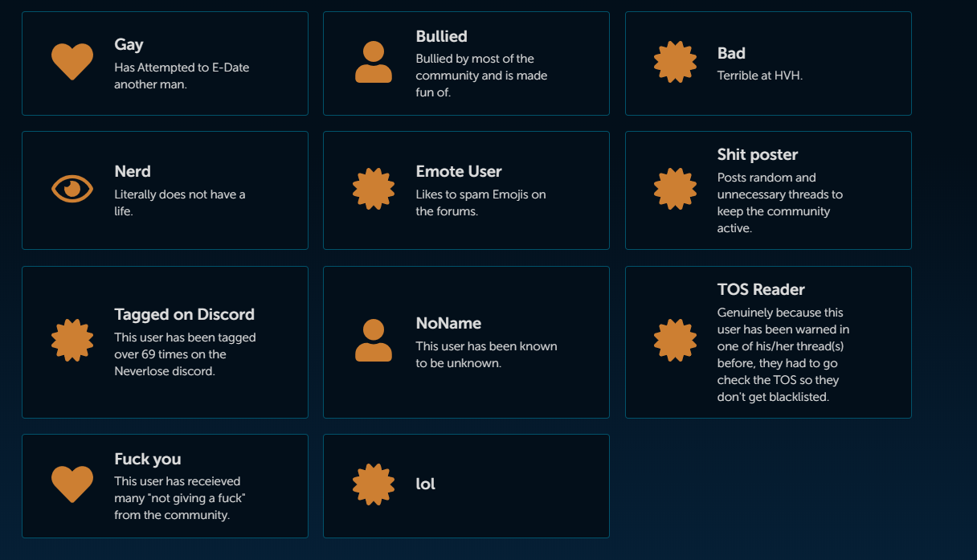Click the 'not giving a fuck' description text
Screen dimensions: 977x560
point(180,498)
